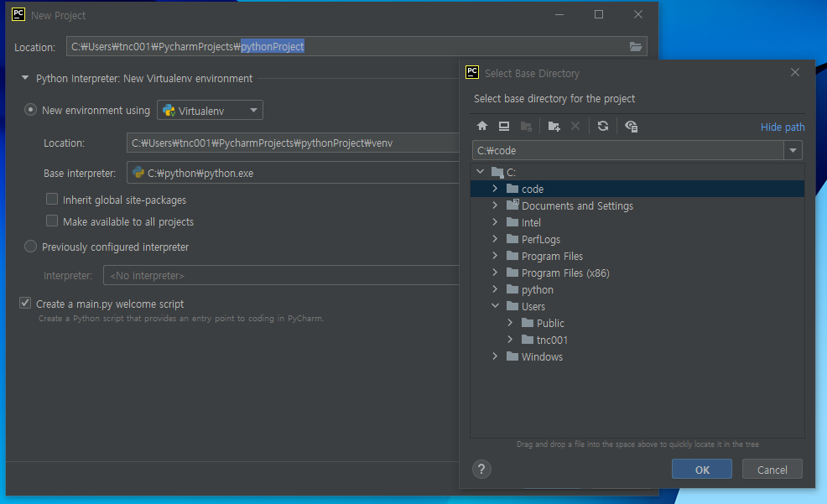827x504 pixels.
Task: Click the Hide path link
Action: click(783, 127)
